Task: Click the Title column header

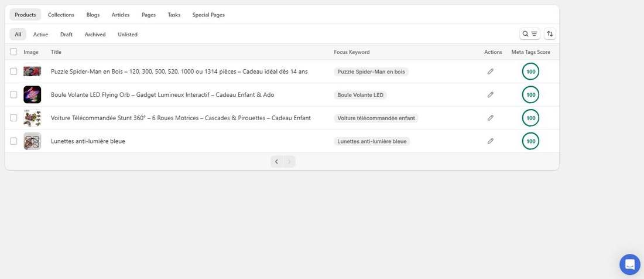Action: [56, 52]
